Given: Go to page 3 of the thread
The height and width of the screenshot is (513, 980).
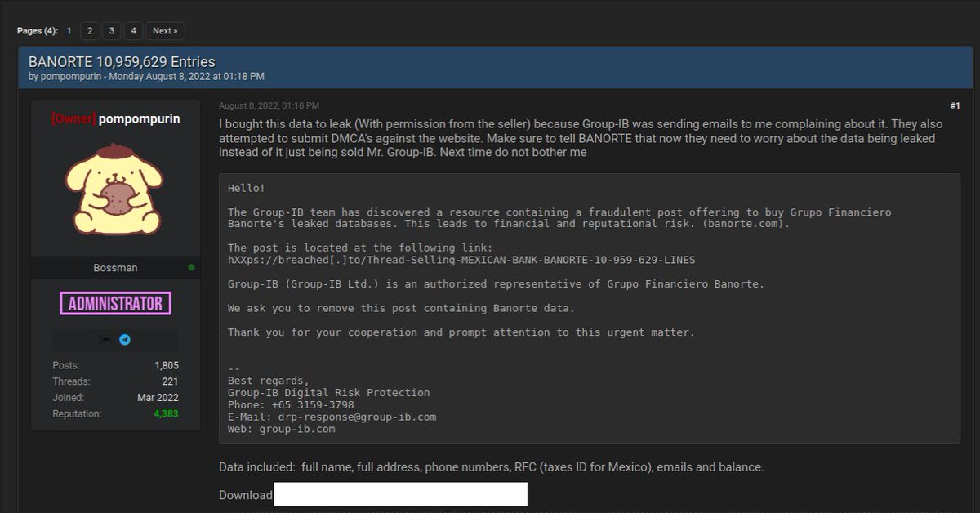Looking at the screenshot, I should tap(111, 30).
